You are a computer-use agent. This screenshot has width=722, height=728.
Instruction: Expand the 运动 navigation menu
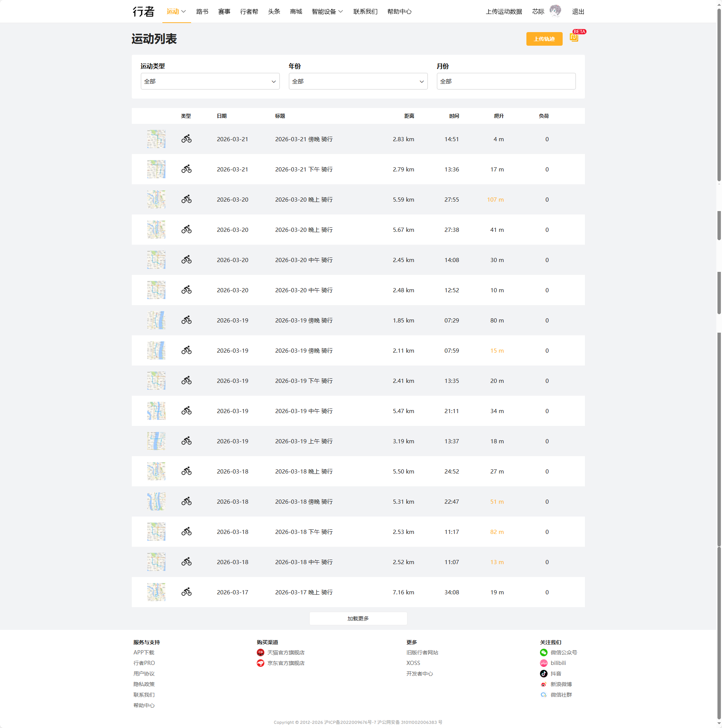[176, 12]
